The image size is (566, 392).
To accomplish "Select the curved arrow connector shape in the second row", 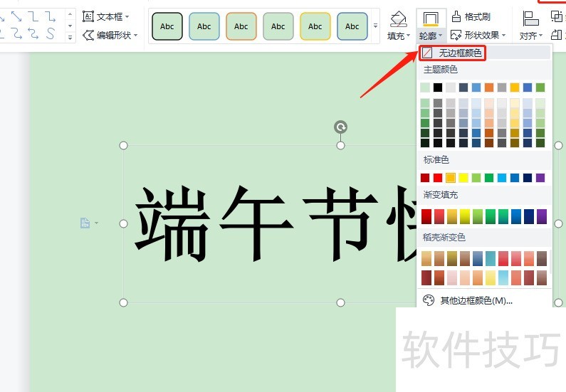I will coord(33,33).
